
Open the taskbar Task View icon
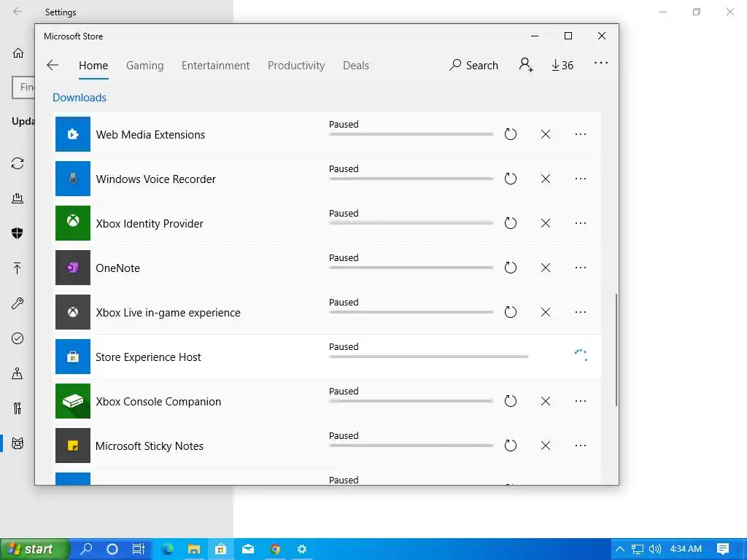pyautogui.click(x=138, y=549)
